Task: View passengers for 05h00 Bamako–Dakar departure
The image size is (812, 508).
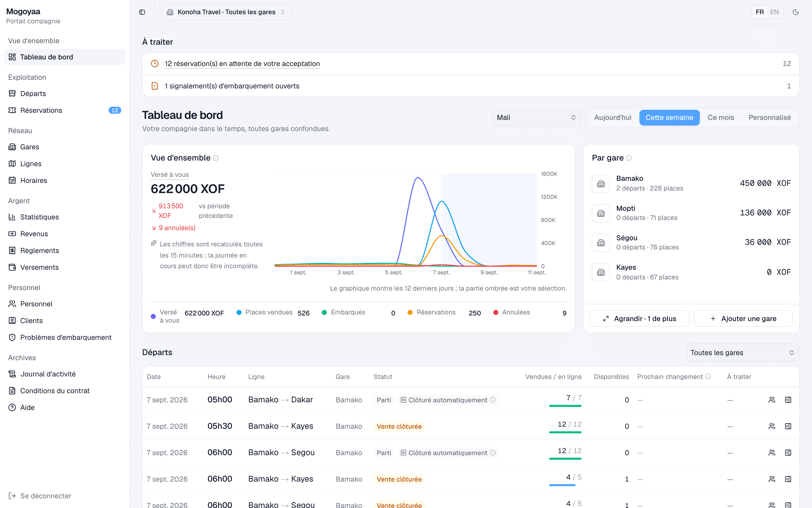Action: 772,400
